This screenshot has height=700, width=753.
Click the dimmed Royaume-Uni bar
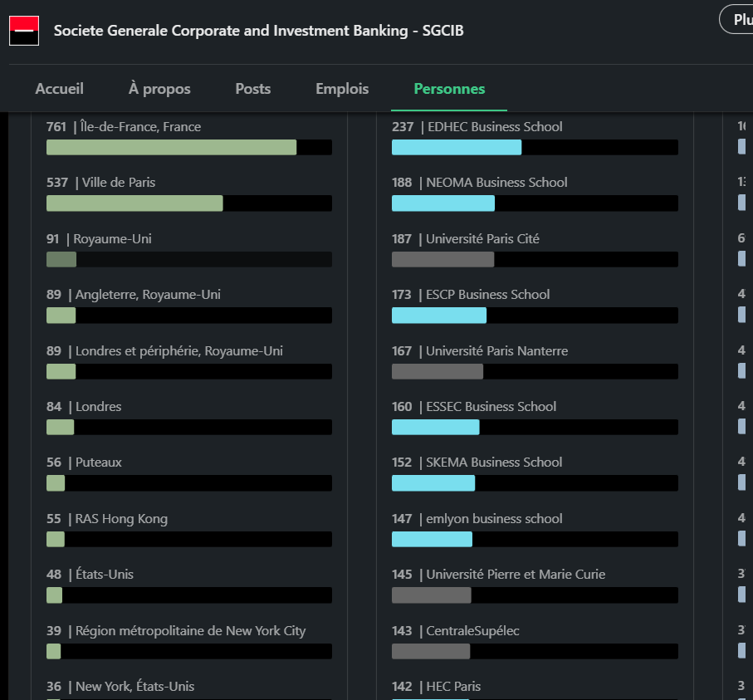(x=189, y=259)
